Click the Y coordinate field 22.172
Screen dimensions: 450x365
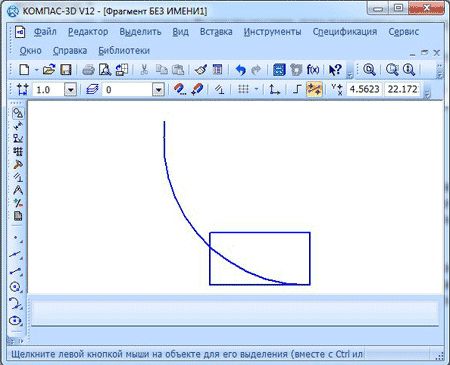(402, 89)
